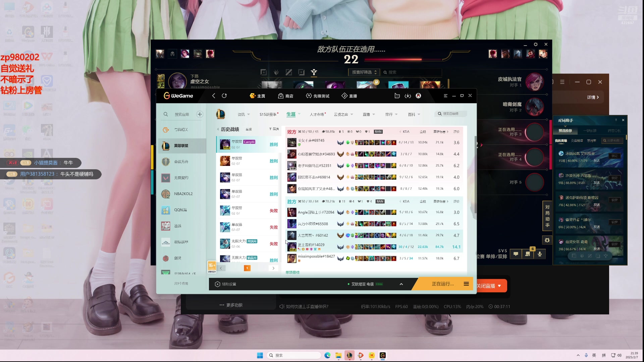The height and width of the screenshot is (362, 644).
Task: Open 辅助设置 settings
Action: (226, 284)
